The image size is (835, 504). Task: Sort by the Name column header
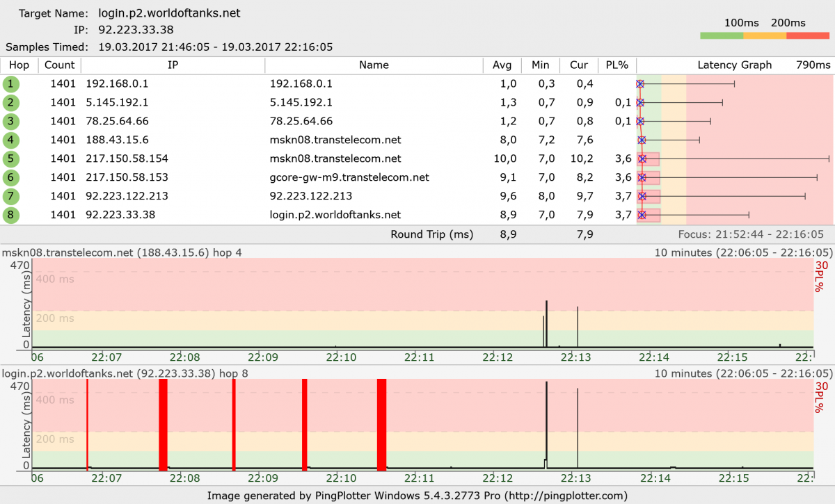point(374,65)
